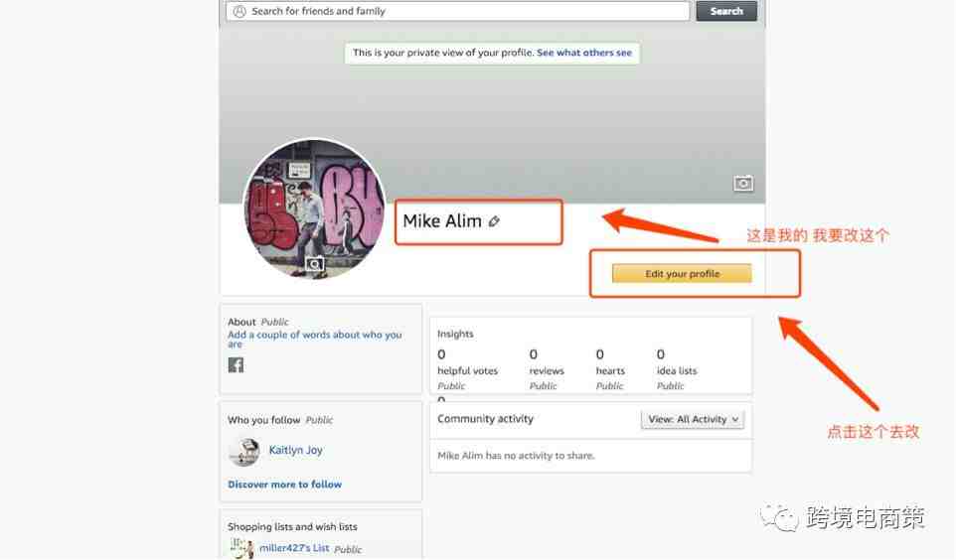This screenshot has height=560, width=956.
Task: Click the idea lists count
Action: (x=660, y=354)
